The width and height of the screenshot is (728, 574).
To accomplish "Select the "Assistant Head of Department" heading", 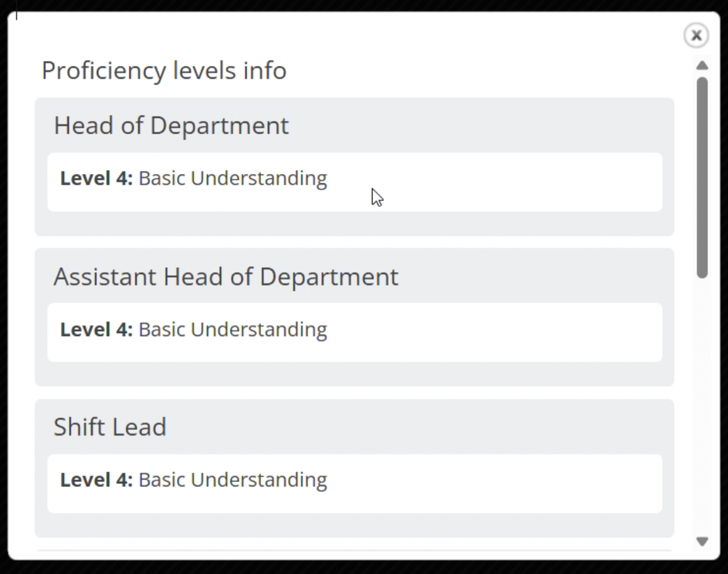I will click(226, 276).
